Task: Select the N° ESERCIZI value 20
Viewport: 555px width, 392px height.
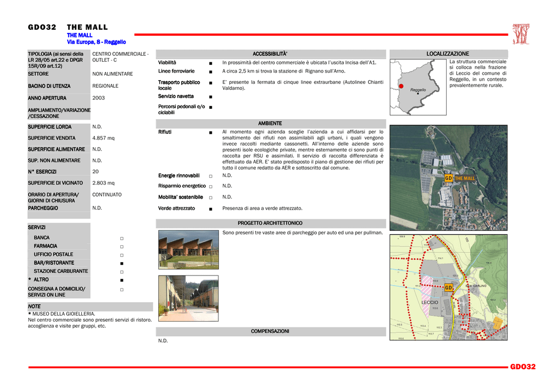Action: (x=95, y=172)
